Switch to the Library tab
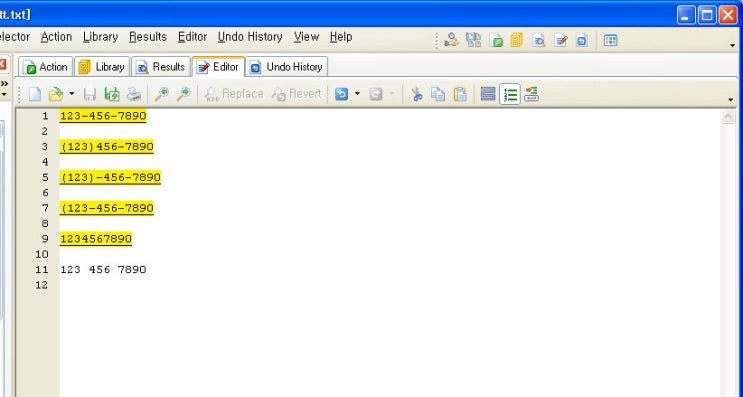The width and height of the screenshot is (743, 397). [x=102, y=67]
